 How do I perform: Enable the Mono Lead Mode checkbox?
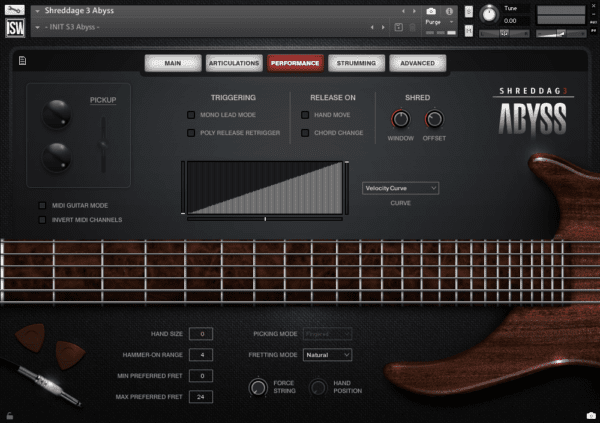pyautogui.click(x=191, y=115)
